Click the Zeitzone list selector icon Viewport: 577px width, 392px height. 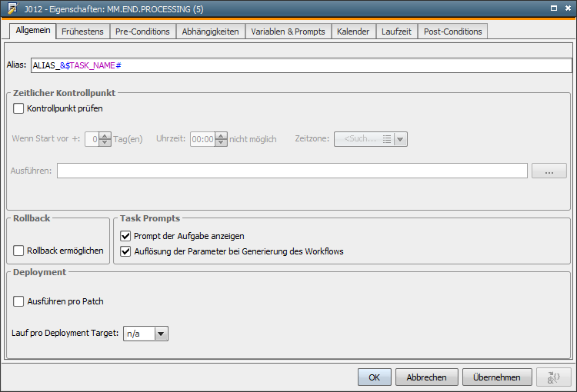(x=387, y=139)
